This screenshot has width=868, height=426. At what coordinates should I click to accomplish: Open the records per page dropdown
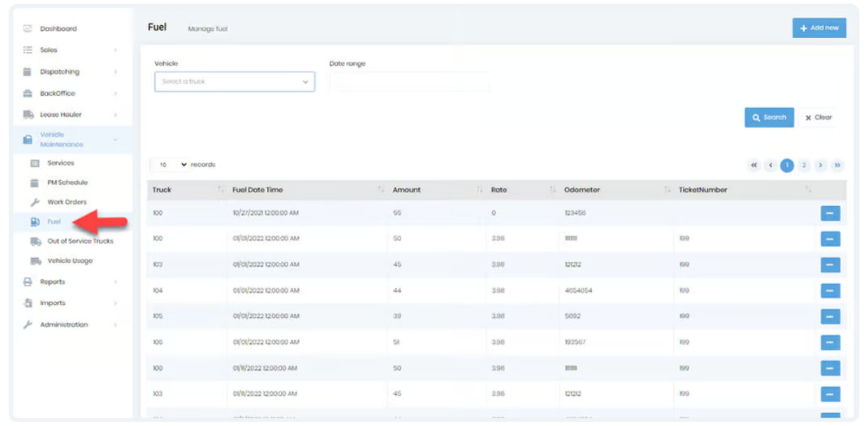pos(171,165)
